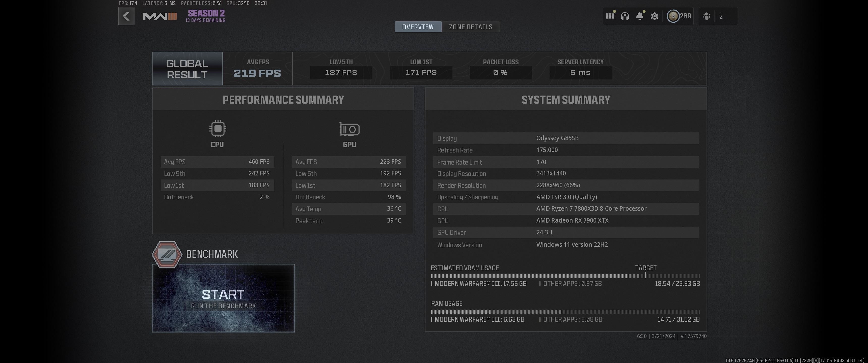Click the Windows 11 version 22H2 value
This screenshot has width=868, height=363.
click(572, 245)
